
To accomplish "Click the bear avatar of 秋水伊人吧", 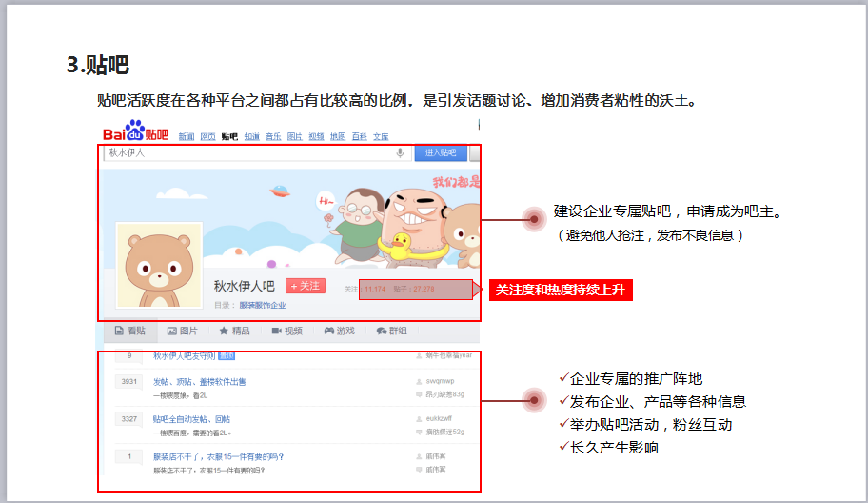I will click(x=158, y=267).
